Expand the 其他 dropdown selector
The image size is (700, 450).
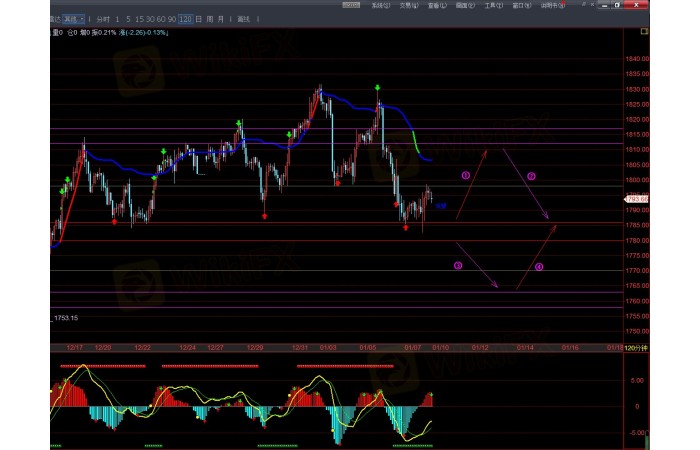[73, 19]
